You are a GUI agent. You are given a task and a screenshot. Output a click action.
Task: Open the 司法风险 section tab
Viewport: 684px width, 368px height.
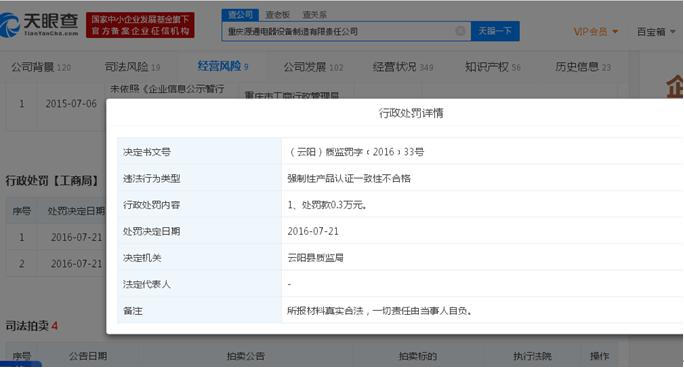[x=133, y=67]
